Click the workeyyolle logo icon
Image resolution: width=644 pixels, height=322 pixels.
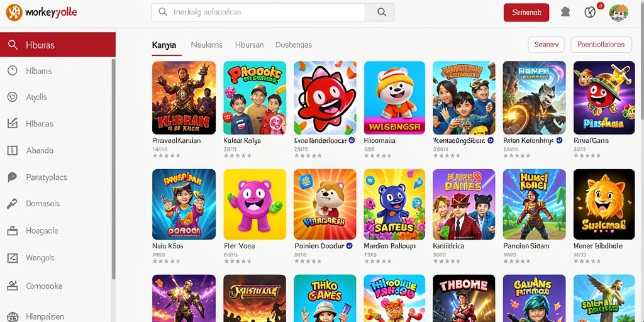(x=14, y=13)
